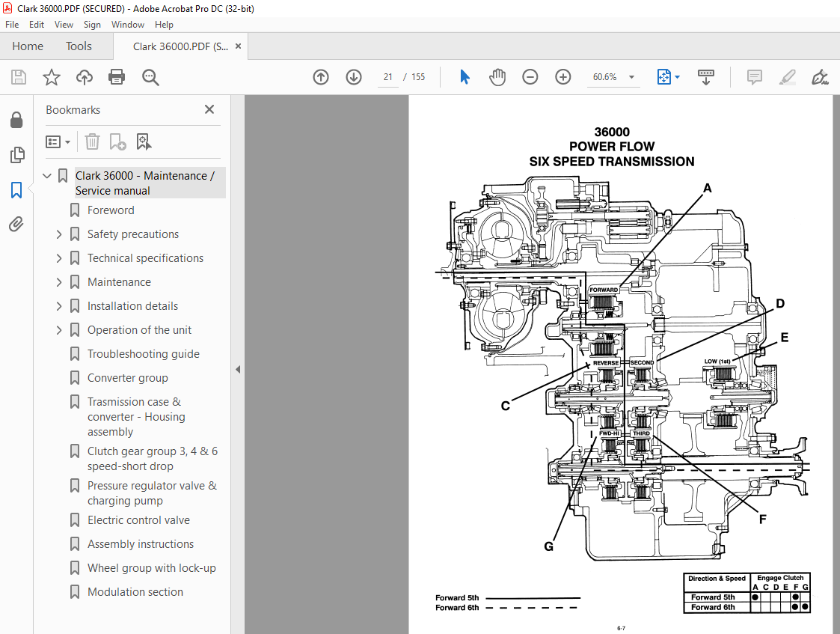Activate the Hand pan tool

point(497,77)
